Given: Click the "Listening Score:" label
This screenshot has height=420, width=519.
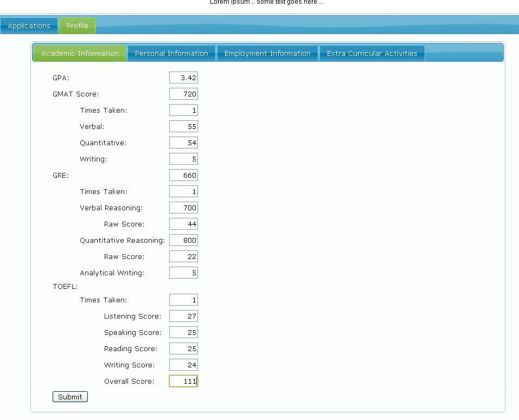Looking at the screenshot, I should [133, 316].
